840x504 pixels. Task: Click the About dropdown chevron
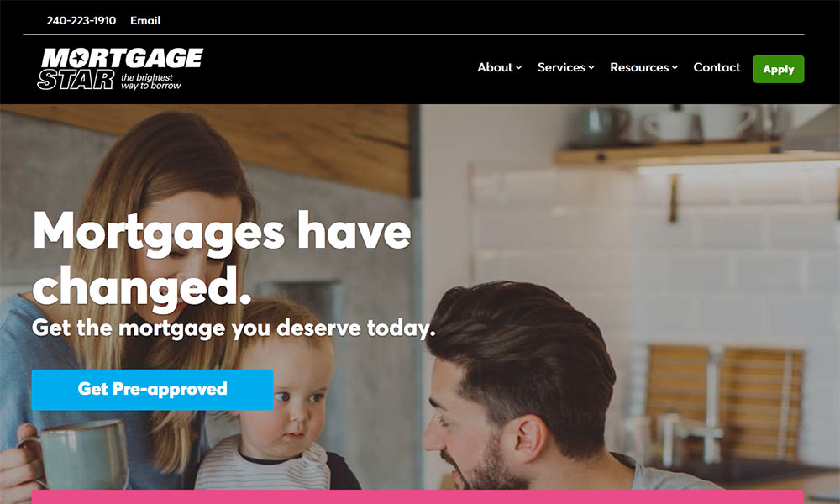click(518, 67)
